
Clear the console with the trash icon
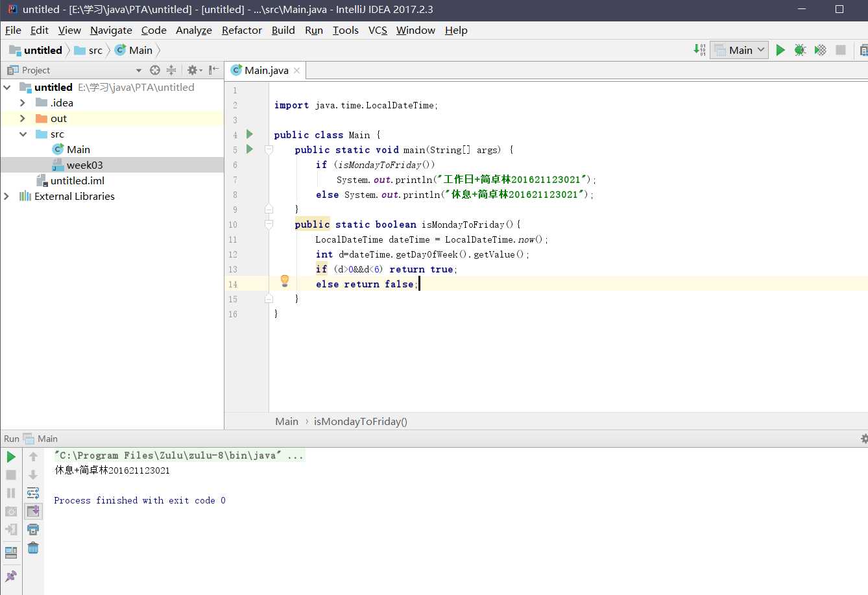33,548
